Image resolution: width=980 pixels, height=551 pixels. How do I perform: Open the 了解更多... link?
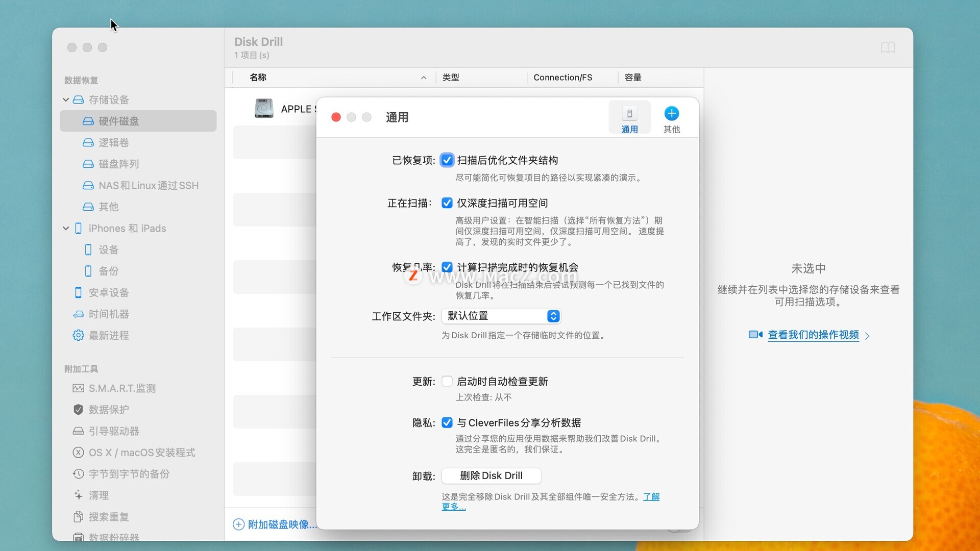point(651,497)
